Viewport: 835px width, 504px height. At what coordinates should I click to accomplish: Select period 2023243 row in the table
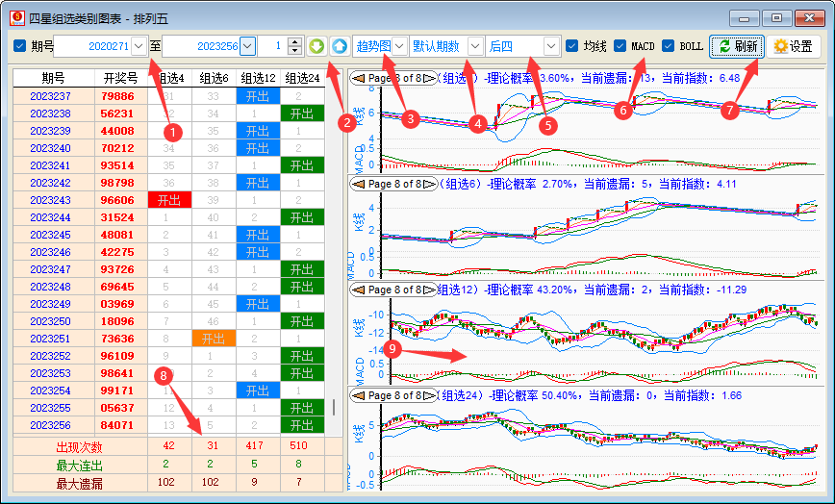click(50, 200)
